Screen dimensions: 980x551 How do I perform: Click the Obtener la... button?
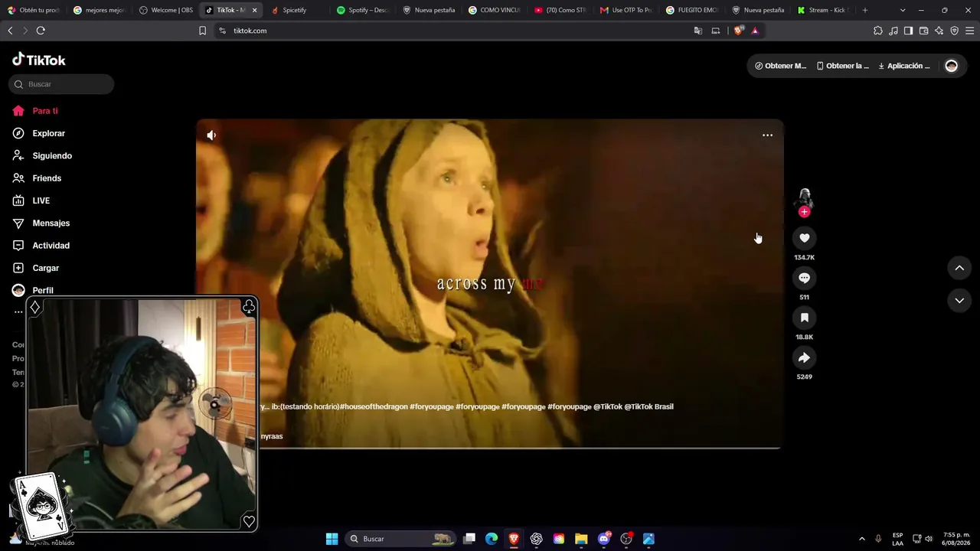coord(843,66)
